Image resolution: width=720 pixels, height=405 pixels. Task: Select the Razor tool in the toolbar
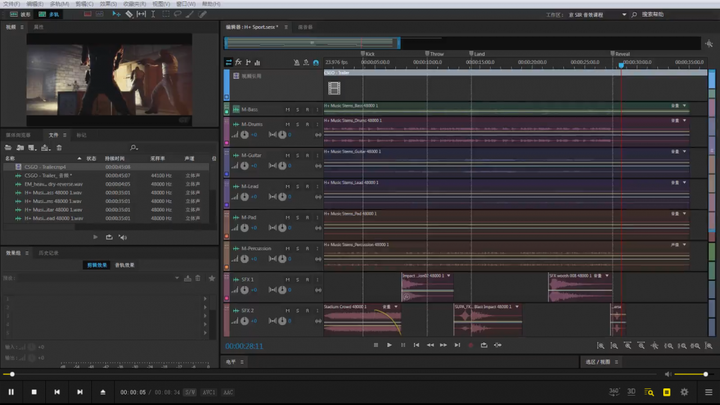coord(129,14)
